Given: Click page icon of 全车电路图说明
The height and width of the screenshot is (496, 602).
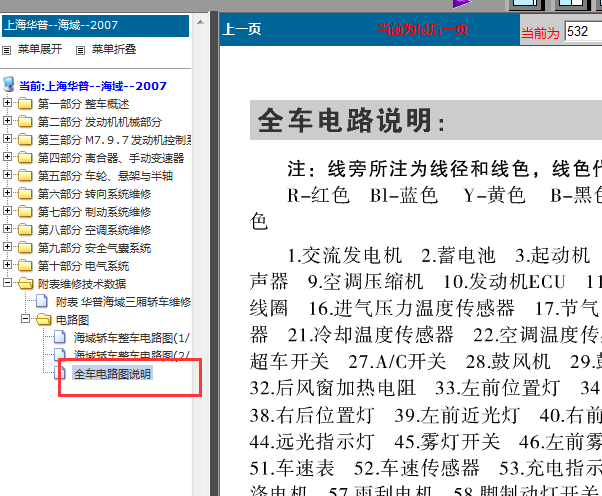Looking at the screenshot, I should (60, 373).
